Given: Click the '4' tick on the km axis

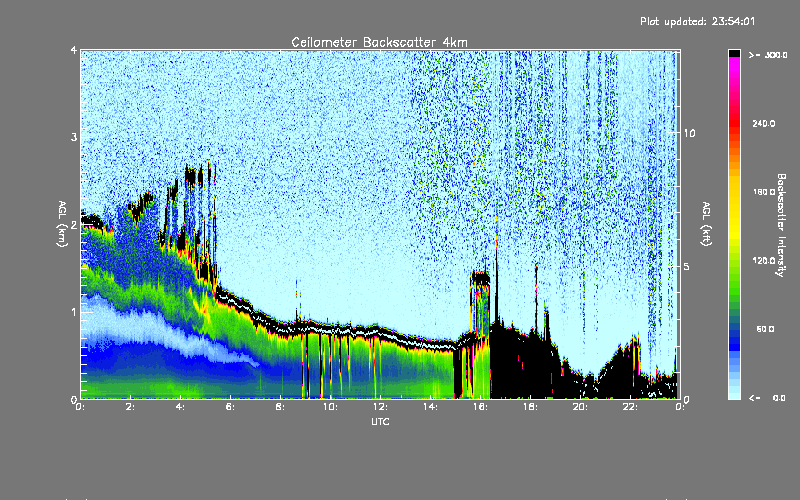Looking at the screenshot, I should tap(74, 50).
